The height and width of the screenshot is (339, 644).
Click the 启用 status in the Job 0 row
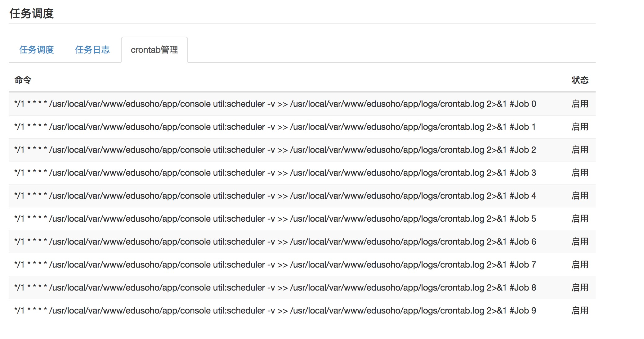click(x=580, y=104)
